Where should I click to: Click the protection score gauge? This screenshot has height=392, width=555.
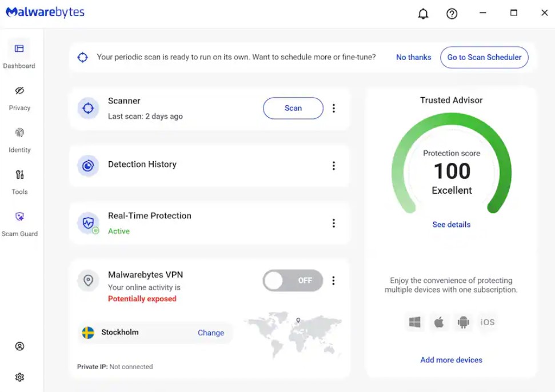[x=452, y=163]
